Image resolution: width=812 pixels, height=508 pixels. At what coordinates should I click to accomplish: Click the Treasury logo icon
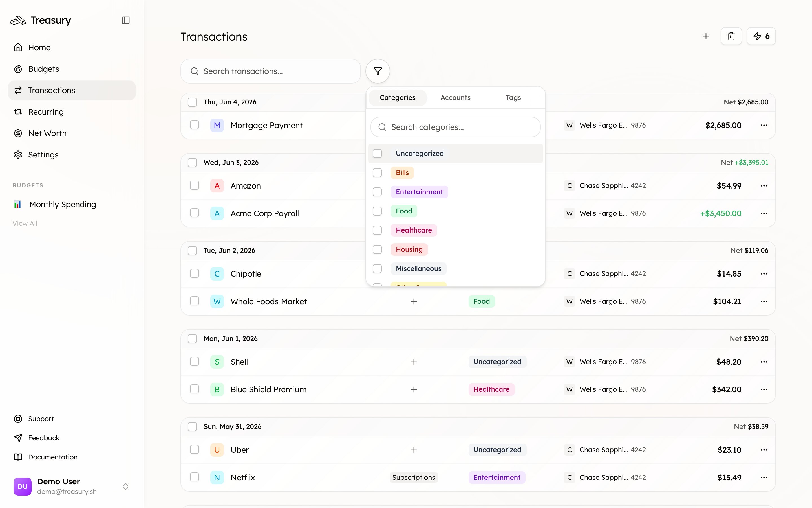click(x=18, y=21)
